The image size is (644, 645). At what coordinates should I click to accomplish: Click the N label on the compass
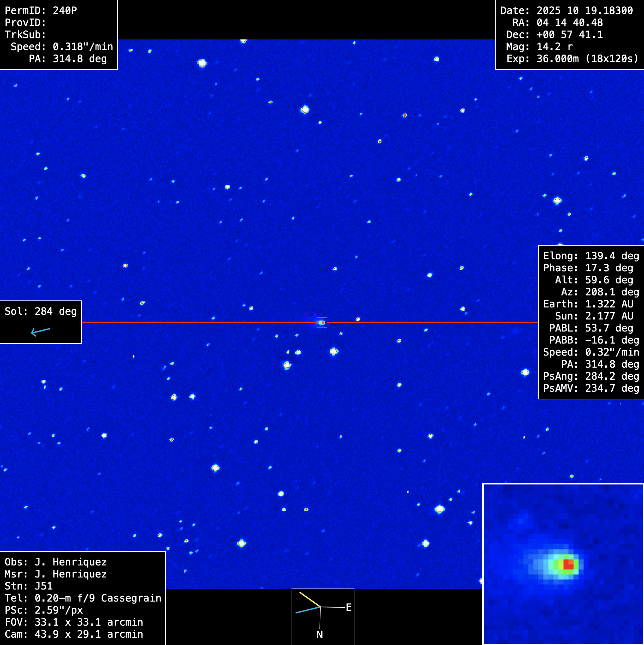[319, 635]
